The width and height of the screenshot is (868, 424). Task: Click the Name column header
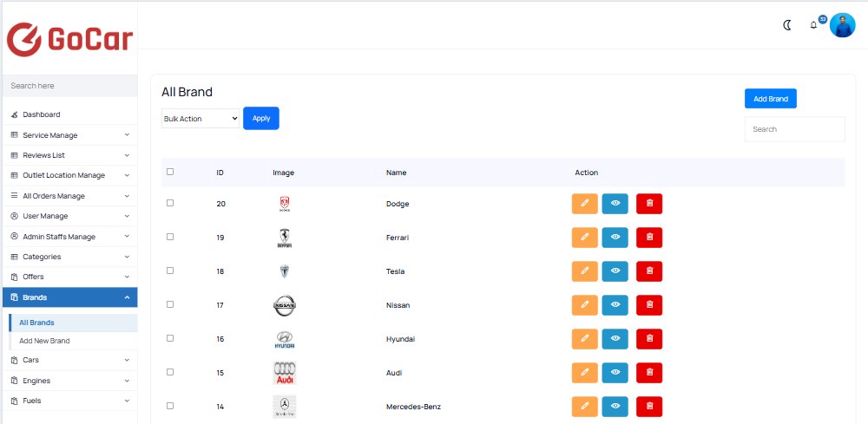tap(397, 173)
